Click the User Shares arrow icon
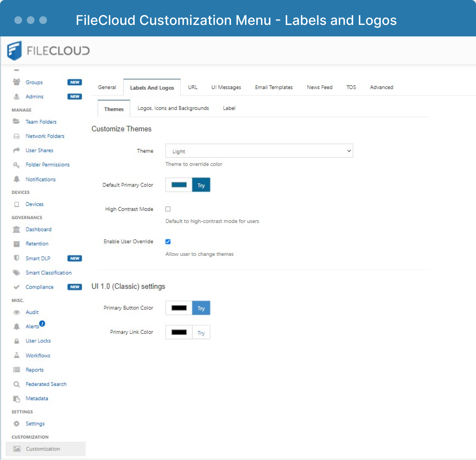The height and width of the screenshot is (460, 476). [x=17, y=150]
